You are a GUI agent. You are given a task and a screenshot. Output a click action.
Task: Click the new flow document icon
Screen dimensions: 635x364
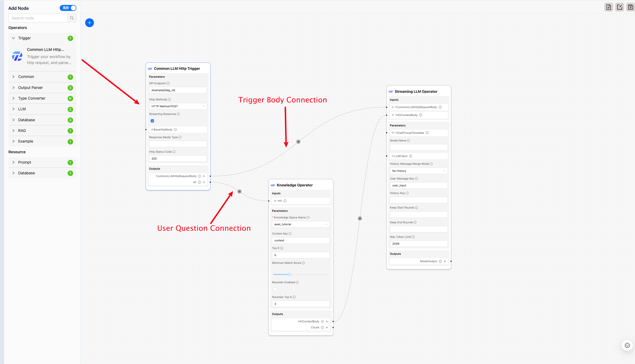click(x=608, y=7)
